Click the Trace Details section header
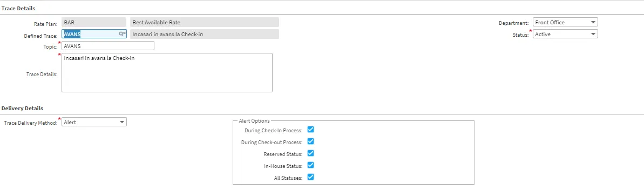Image resolution: width=644 pixels, height=196 pixels. coord(18,8)
